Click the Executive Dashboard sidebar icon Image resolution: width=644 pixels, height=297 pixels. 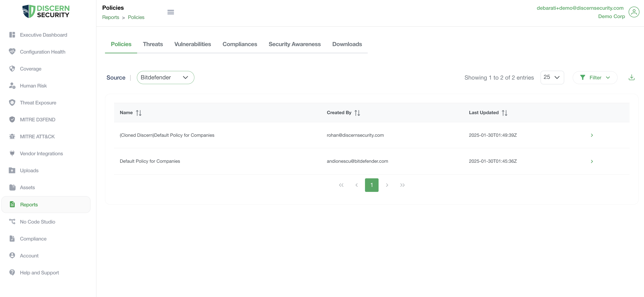(12, 34)
